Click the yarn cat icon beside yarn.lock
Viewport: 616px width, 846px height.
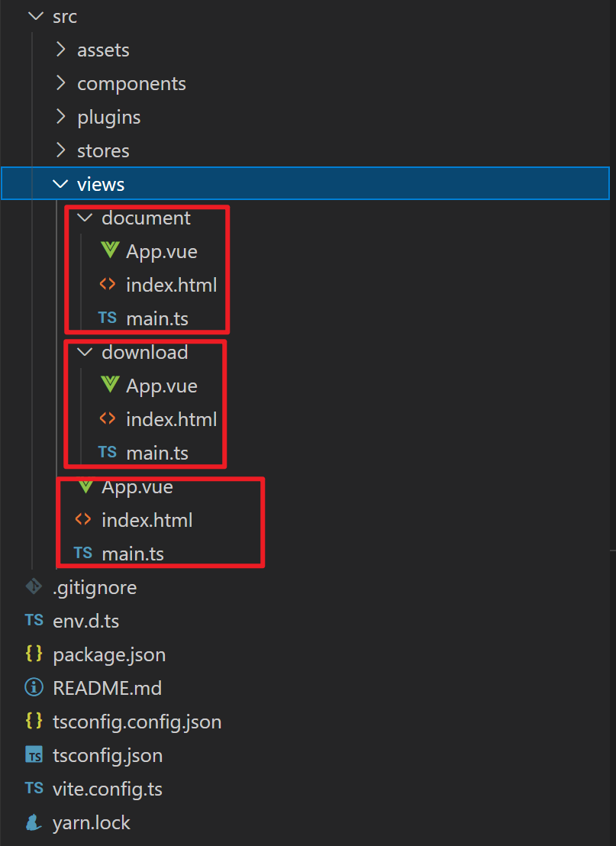[34, 822]
